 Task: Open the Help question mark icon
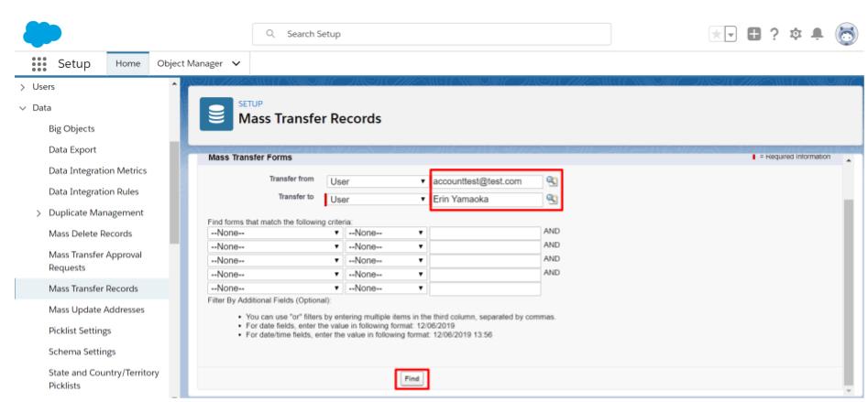775,34
